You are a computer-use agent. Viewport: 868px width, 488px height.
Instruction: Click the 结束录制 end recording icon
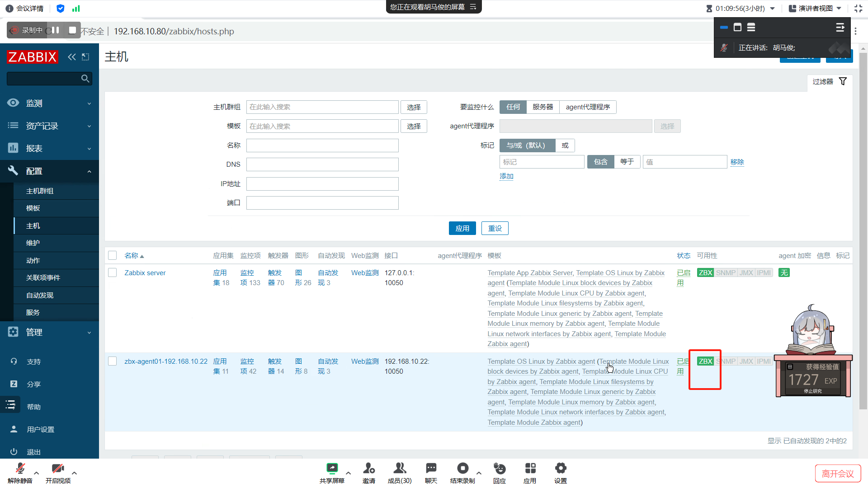tap(462, 468)
